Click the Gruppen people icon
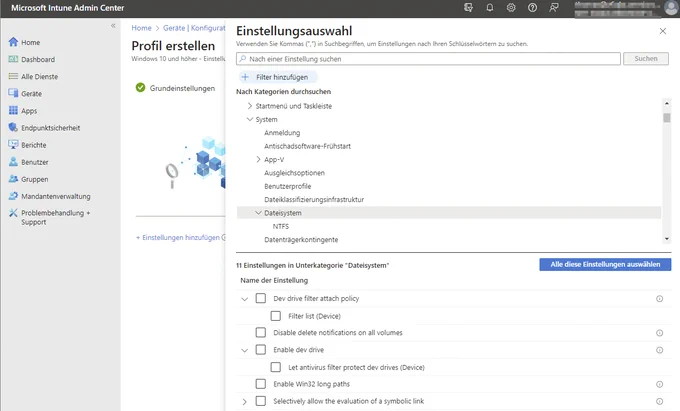680x411 pixels. pos(13,179)
